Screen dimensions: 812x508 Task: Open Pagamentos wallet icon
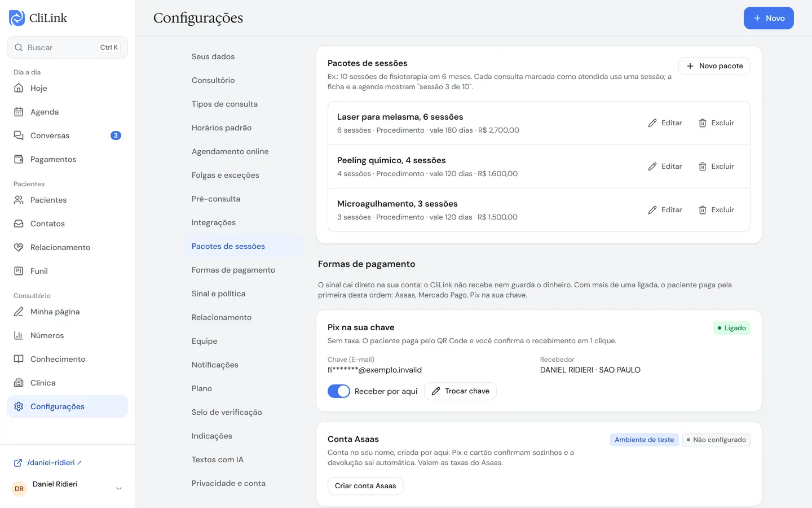point(19,159)
